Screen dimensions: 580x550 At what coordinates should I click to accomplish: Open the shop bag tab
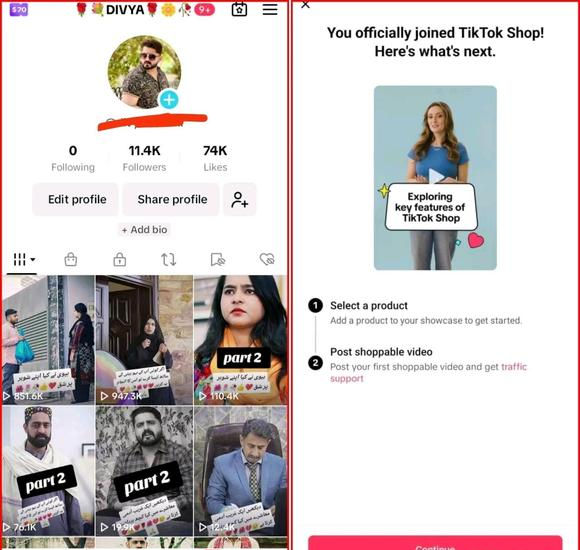[71, 260]
